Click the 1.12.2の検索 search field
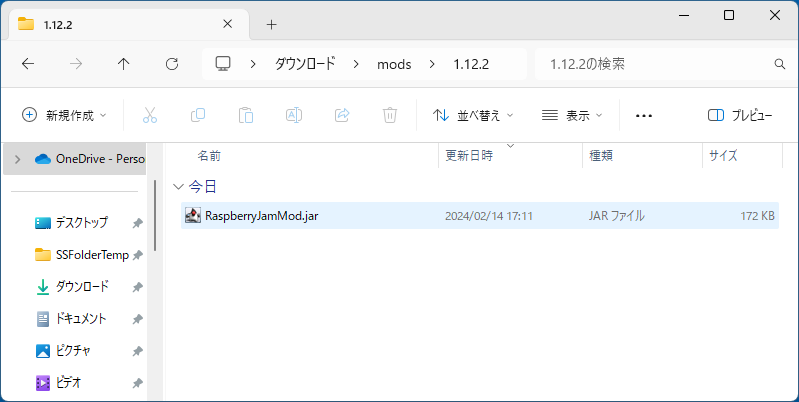The height and width of the screenshot is (402, 799). [655, 64]
